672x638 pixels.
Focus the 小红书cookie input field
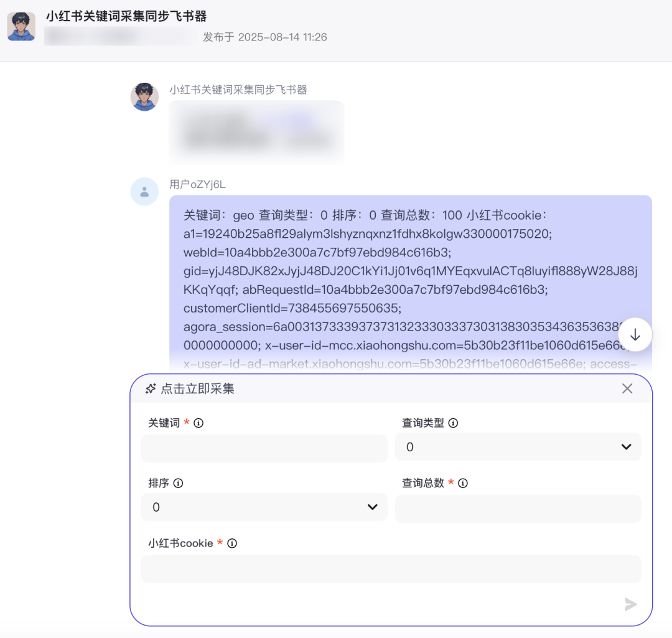(x=391, y=569)
